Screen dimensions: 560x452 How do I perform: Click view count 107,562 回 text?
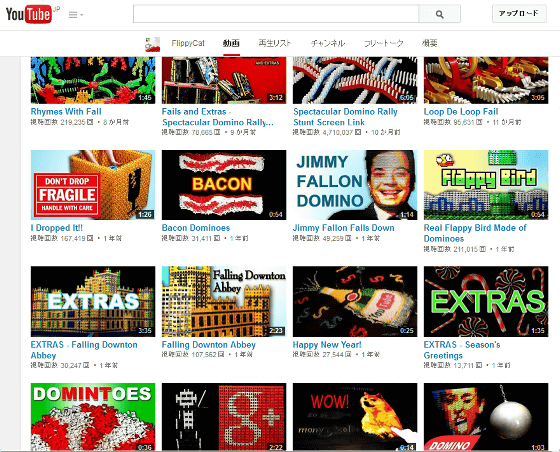[x=193, y=355]
